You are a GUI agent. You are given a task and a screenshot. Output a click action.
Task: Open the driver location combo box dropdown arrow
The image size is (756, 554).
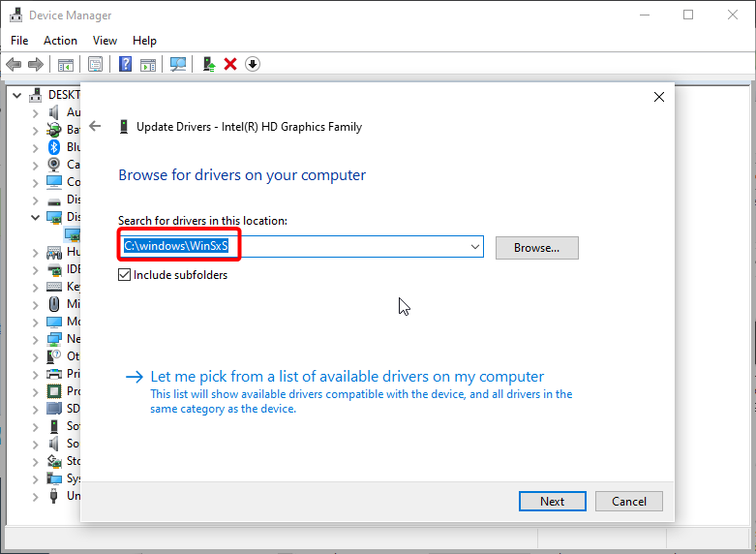click(x=475, y=247)
